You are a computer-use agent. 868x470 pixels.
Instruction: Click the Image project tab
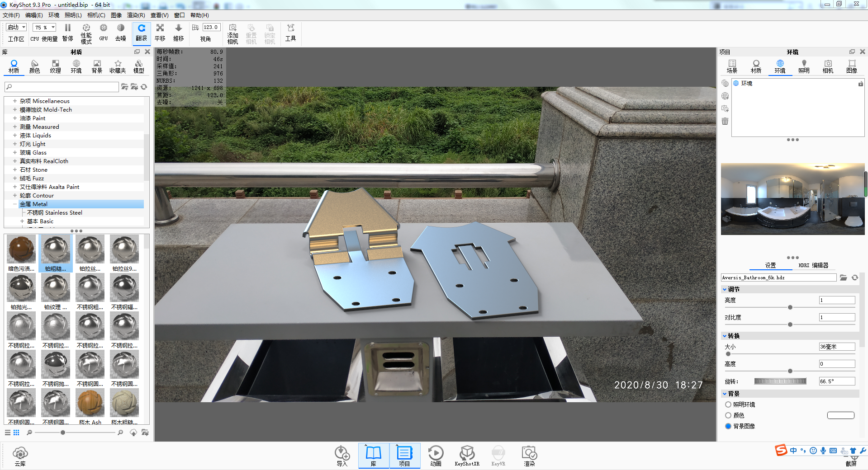click(x=852, y=66)
